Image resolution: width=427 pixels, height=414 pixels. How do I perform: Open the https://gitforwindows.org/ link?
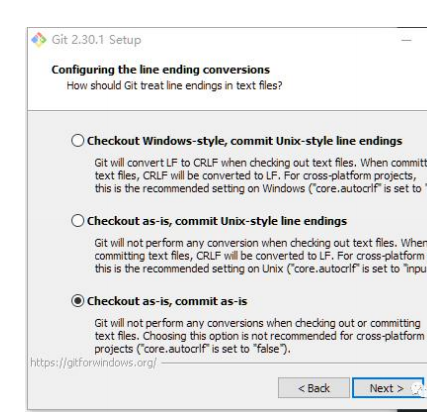tap(93, 363)
